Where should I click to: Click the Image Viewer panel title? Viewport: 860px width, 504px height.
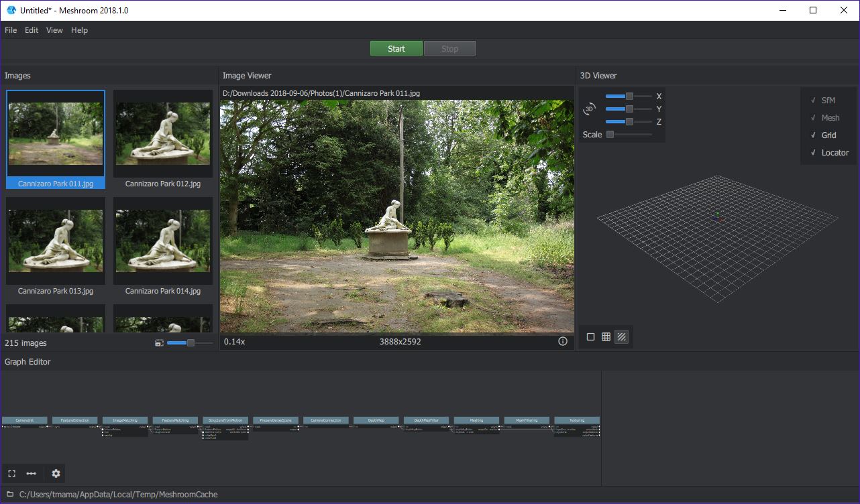pos(247,76)
